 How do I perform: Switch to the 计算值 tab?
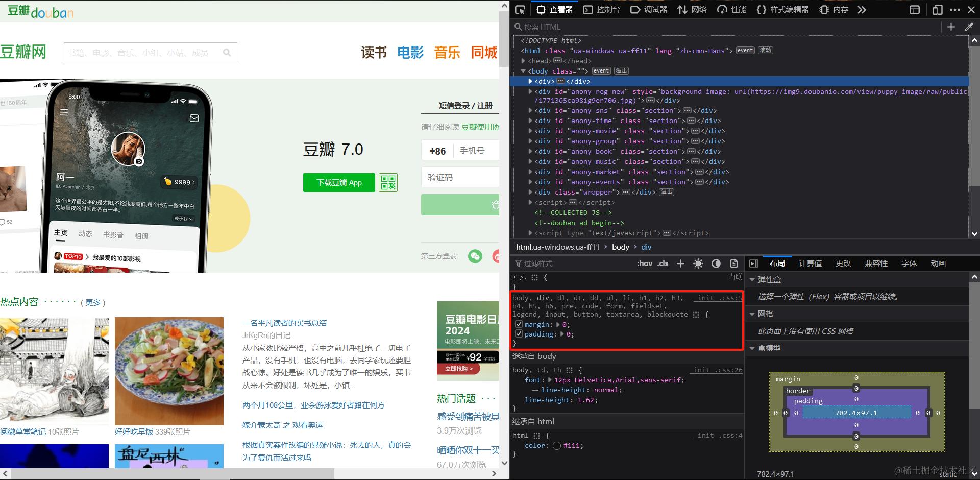tap(811, 263)
